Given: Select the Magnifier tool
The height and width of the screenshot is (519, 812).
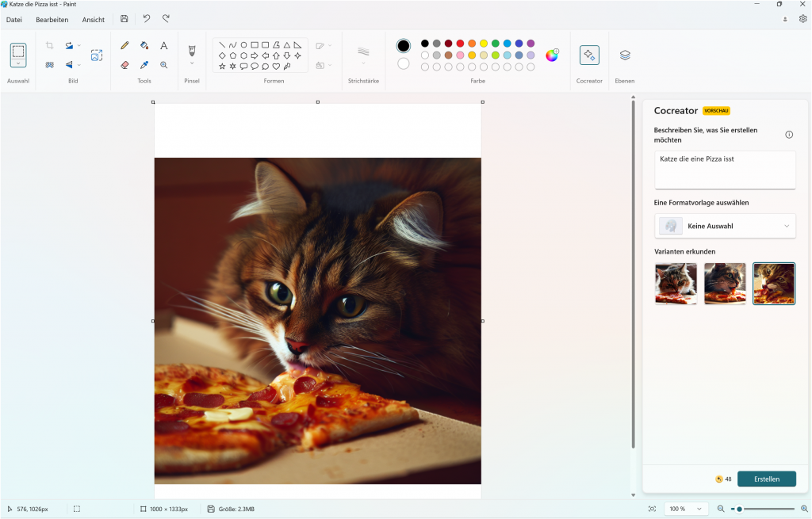Looking at the screenshot, I should coord(163,65).
